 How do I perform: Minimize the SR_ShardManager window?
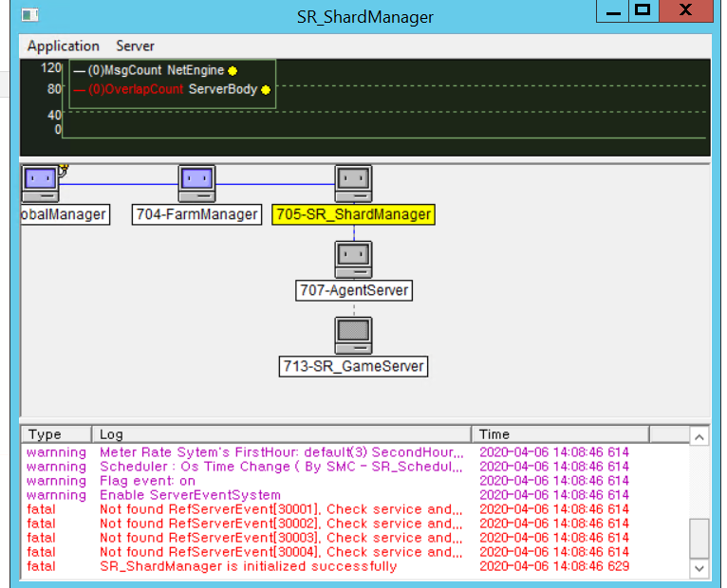point(613,11)
